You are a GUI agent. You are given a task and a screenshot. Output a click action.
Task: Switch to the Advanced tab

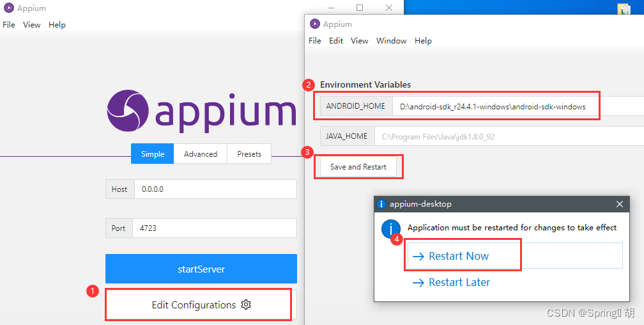(201, 154)
